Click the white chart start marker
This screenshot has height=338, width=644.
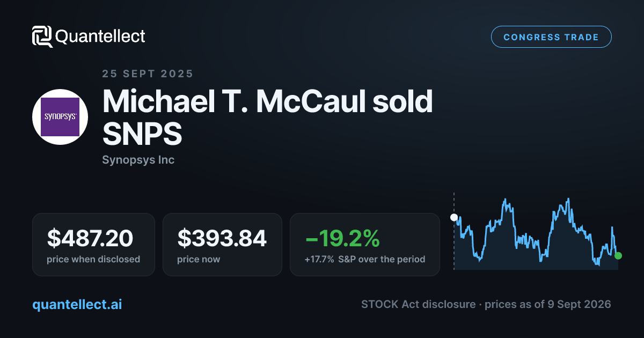(453, 217)
